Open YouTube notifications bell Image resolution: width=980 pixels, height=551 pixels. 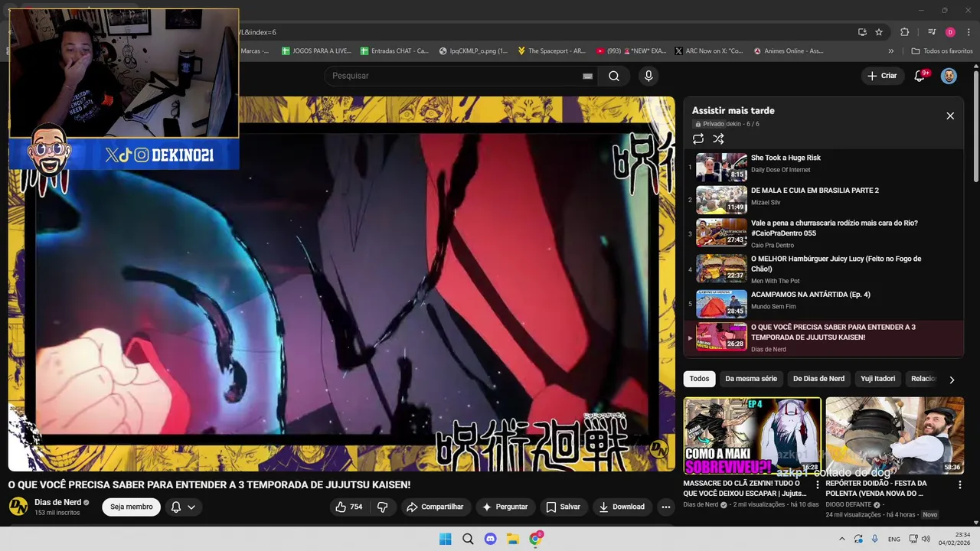coord(920,76)
